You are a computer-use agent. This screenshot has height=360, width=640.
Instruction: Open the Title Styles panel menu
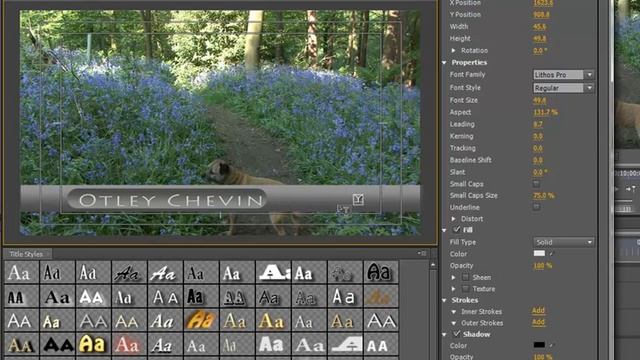coord(422,253)
